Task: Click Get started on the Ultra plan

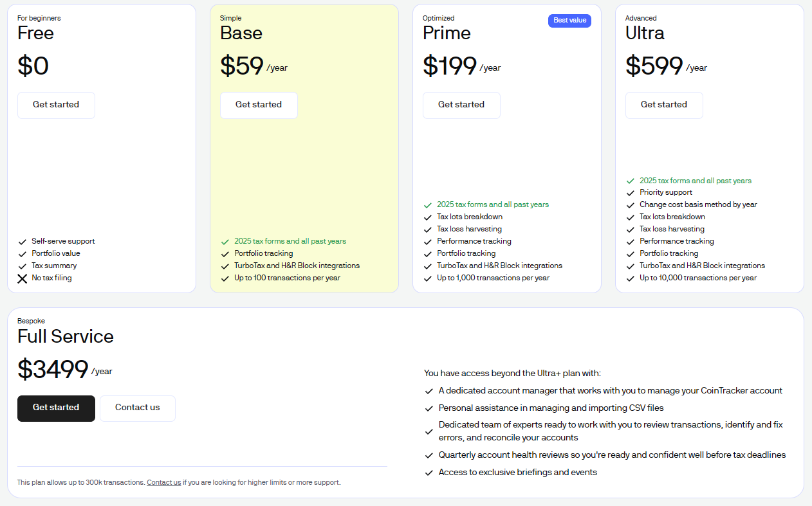Action: point(664,105)
